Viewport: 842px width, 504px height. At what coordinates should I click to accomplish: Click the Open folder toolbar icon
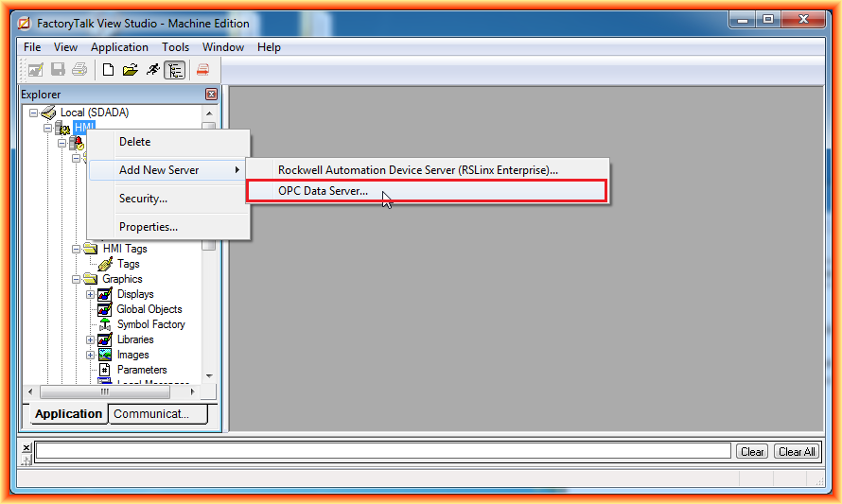131,70
